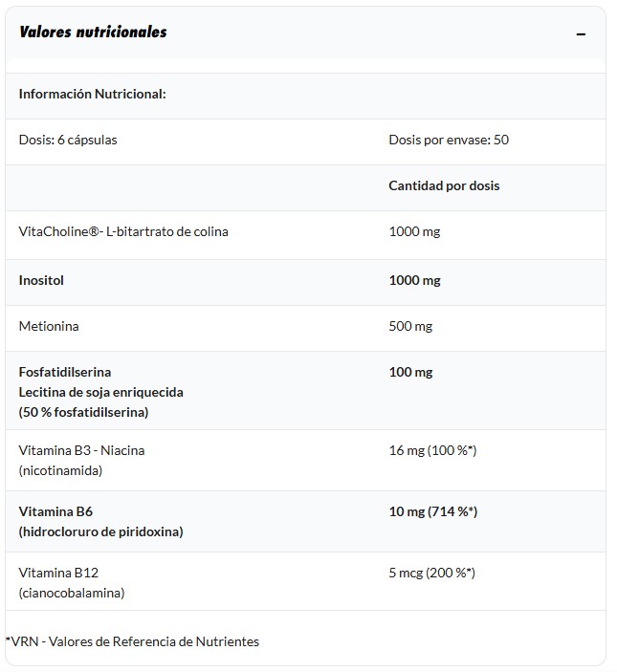Click the Valores nutricionales heading
The height and width of the screenshot is (672, 617).
tap(93, 33)
